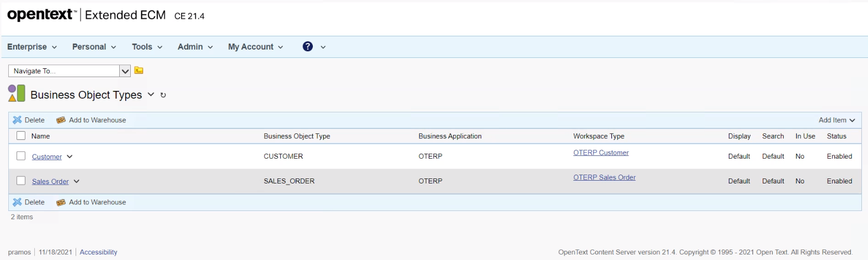Expand the Add Item dropdown
The width and height of the screenshot is (868, 260).
pyautogui.click(x=837, y=120)
